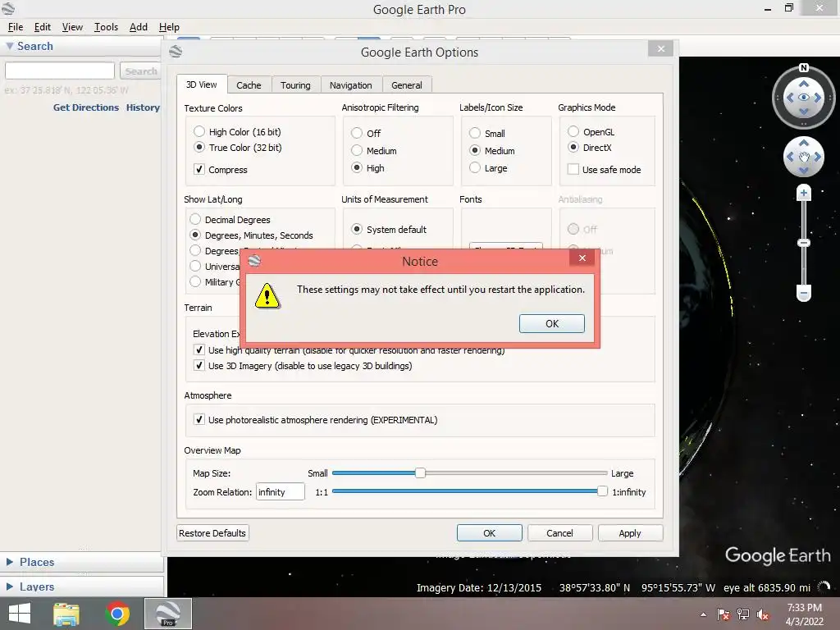This screenshot has width=840, height=630.
Task: Select True Color (32 bit) radio
Action: tap(199, 147)
